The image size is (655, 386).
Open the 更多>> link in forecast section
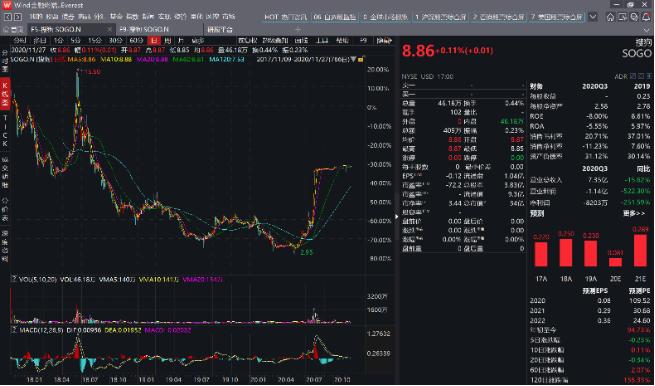[634, 213]
